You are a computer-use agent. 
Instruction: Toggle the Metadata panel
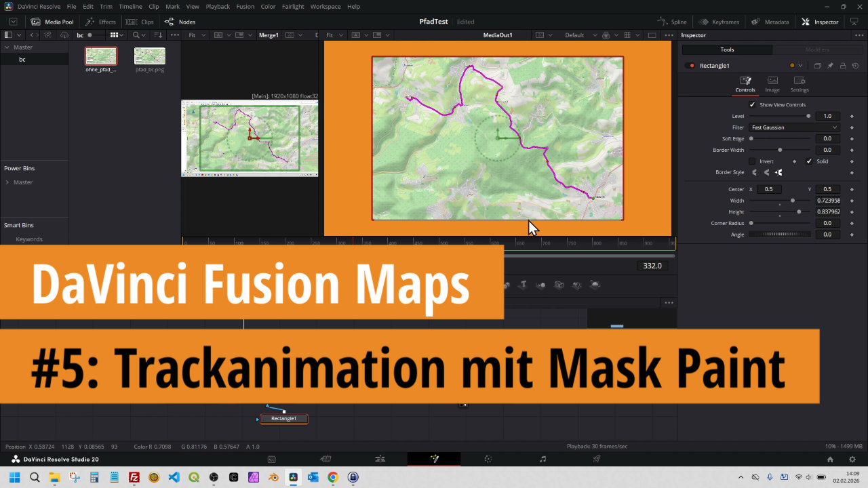[x=770, y=22]
